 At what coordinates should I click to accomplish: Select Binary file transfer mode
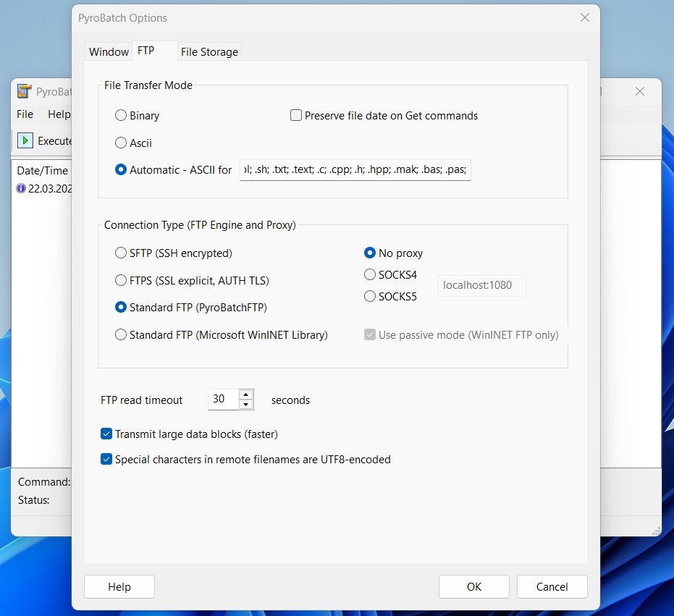pyautogui.click(x=121, y=115)
